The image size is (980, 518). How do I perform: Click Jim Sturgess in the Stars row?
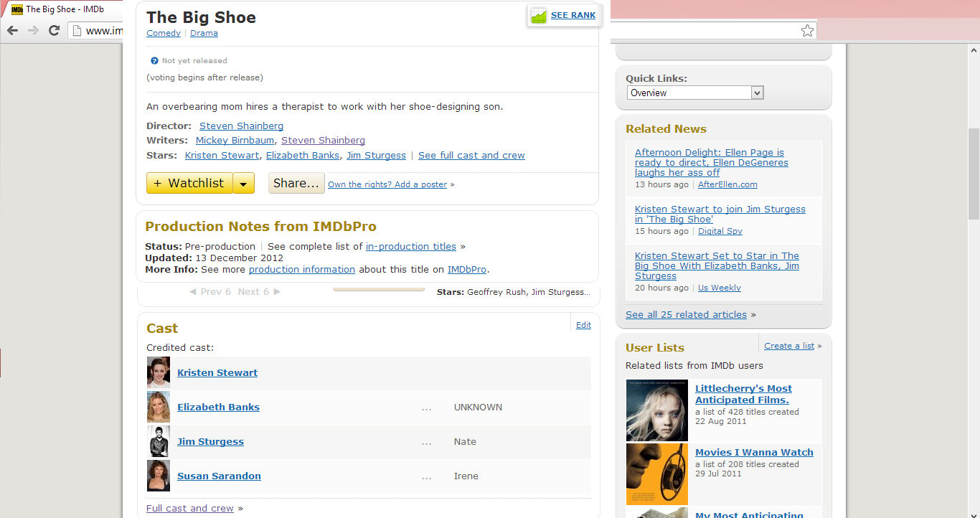point(376,156)
